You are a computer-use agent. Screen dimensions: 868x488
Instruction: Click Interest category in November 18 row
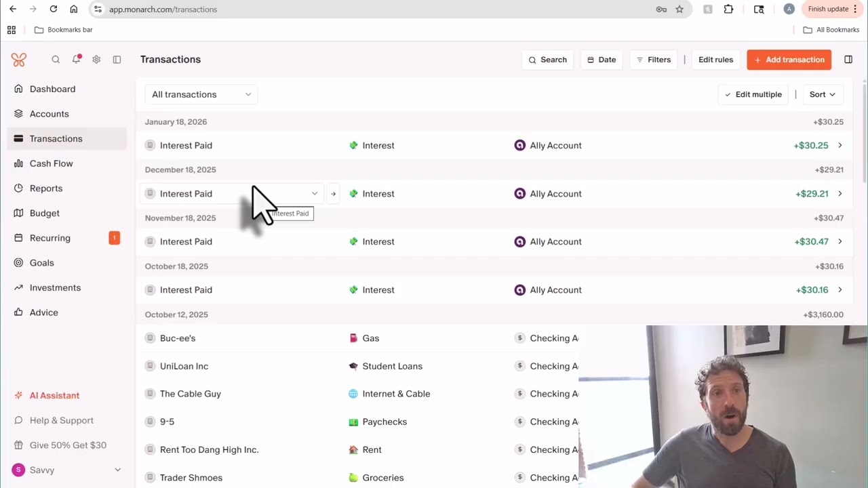click(378, 241)
